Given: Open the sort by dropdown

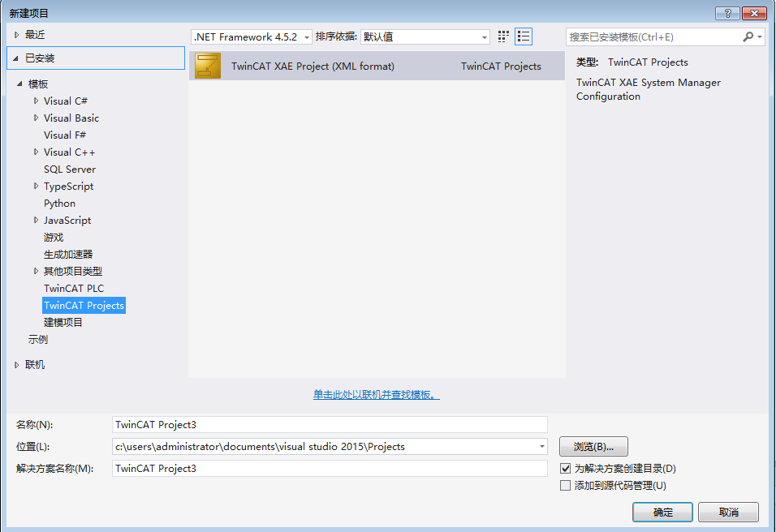Looking at the screenshot, I should tap(425, 37).
